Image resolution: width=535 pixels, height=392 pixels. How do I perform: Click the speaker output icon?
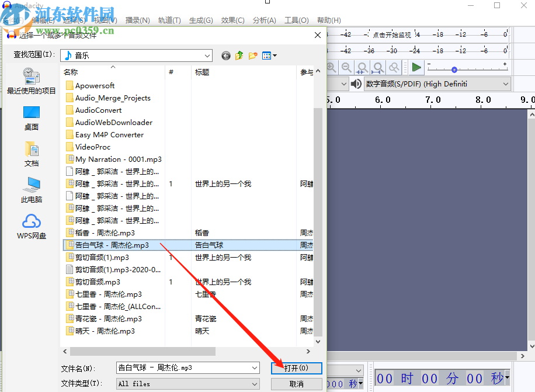[x=356, y=83]
